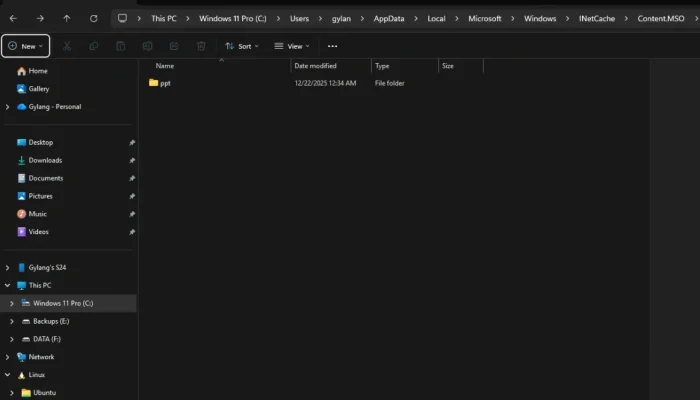Click the monitor icon in the address bar

[x=122, y=18]
